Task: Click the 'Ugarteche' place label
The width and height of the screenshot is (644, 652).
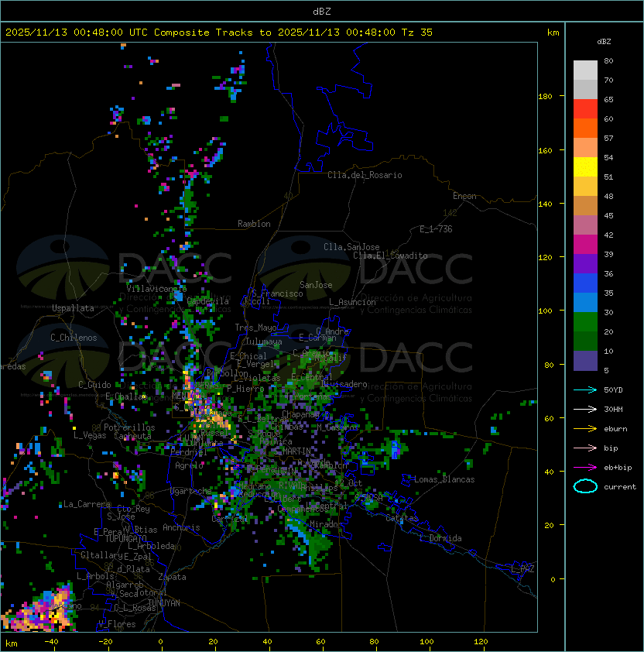Action: [x=191, y=492]
